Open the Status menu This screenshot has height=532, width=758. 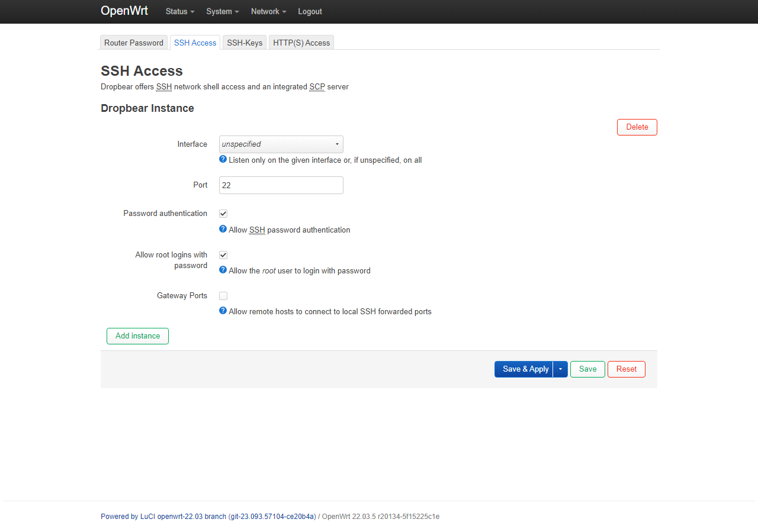pos(180,12)
